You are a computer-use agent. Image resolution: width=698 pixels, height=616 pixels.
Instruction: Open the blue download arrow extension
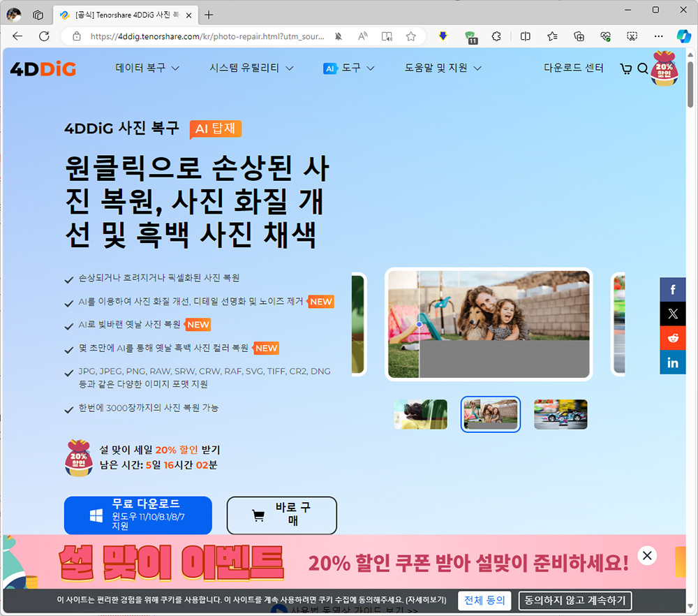point(443,36)
